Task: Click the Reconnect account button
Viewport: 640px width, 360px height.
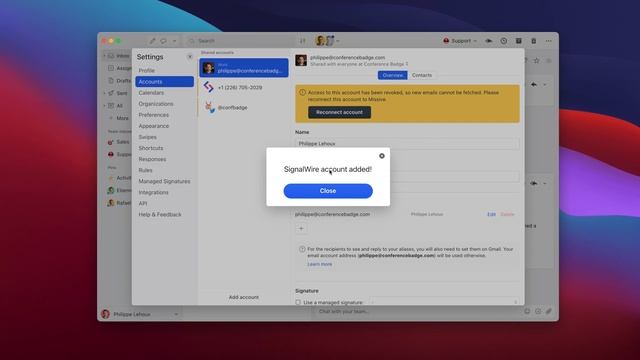Action: click(x=339, y=112)
